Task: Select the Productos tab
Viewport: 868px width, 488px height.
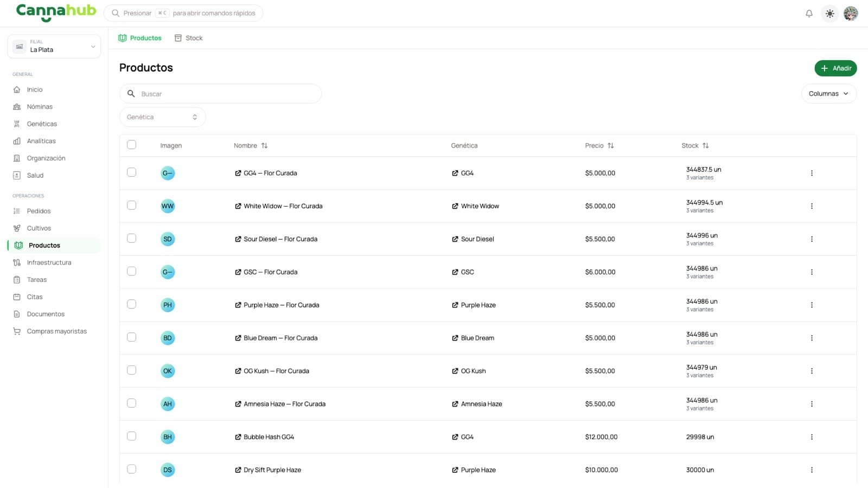Action: 140,38
